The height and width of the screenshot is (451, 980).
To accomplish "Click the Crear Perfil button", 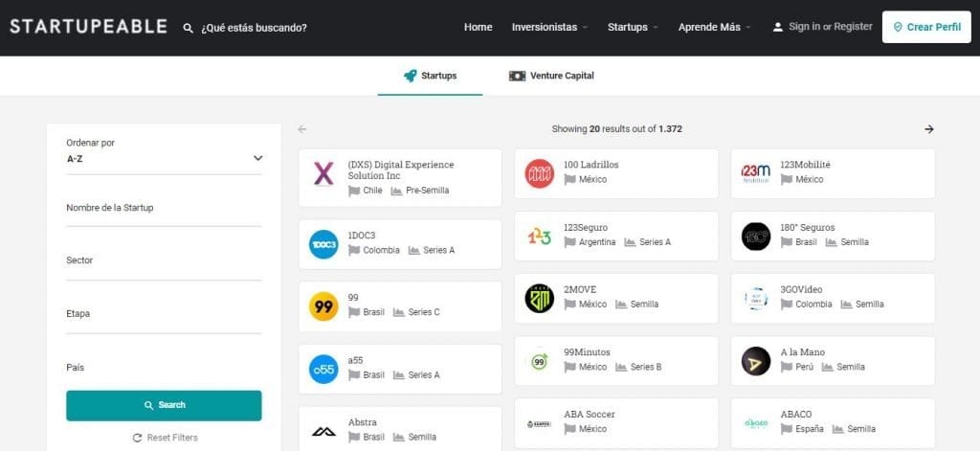I will [926, 27].
